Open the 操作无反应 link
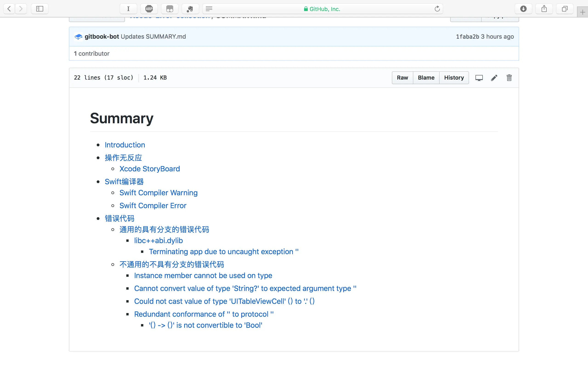The height and width of the screenshot is (368, 588). (x=123, y=158)
